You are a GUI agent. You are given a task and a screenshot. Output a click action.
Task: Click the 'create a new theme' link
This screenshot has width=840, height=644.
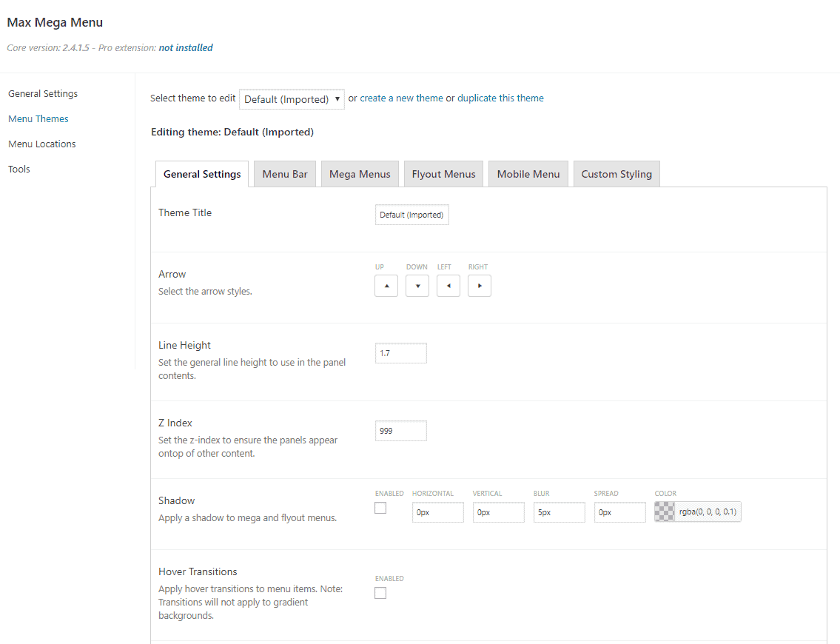click(401, 98)
